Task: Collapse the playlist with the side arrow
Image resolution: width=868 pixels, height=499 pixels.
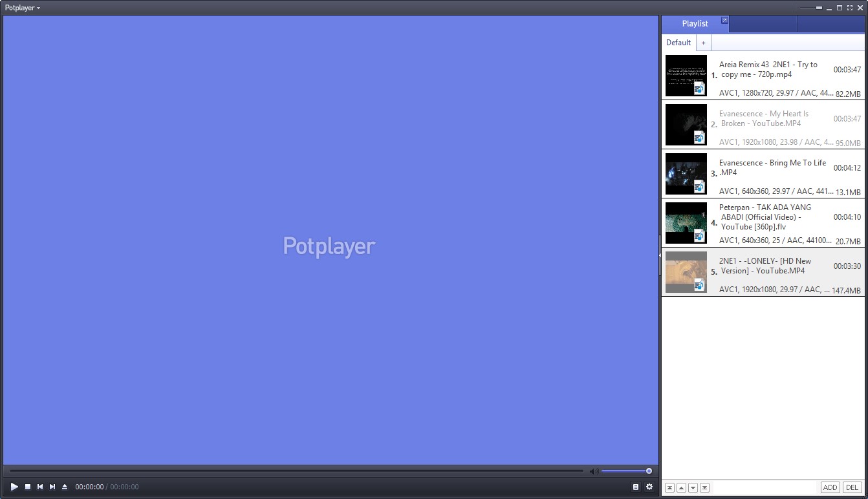Action: tap(660, 255)
